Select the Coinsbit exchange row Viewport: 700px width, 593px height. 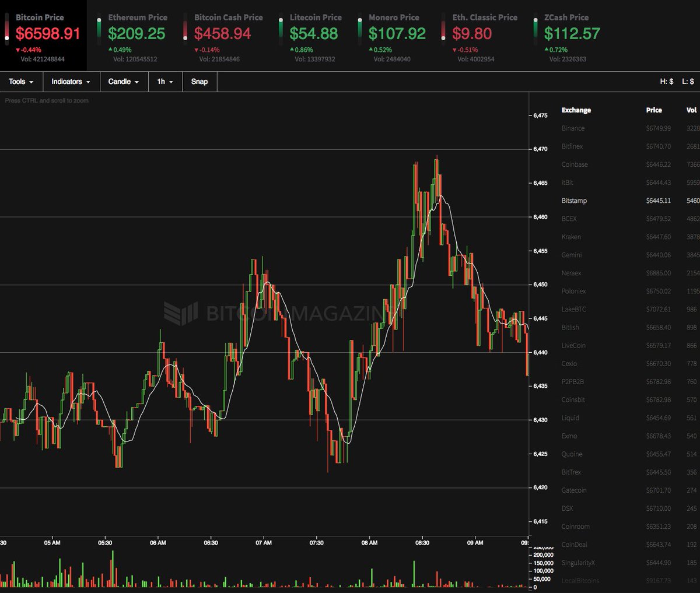630,399
